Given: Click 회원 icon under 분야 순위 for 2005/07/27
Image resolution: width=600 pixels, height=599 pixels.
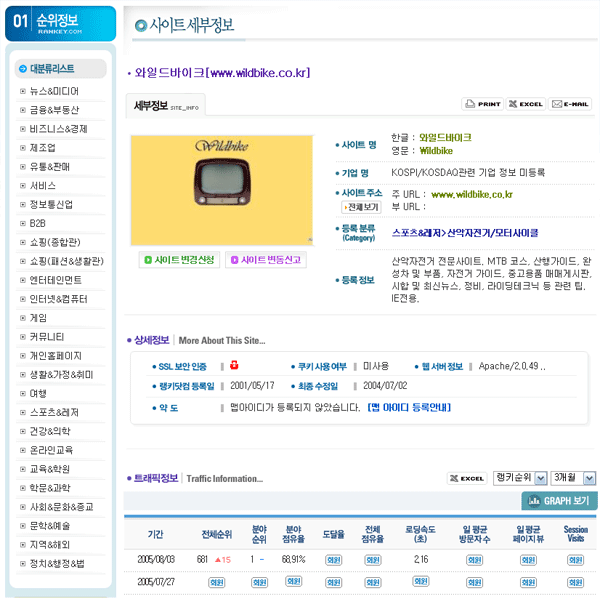Looking at the screenshot, I should (259, 582).
